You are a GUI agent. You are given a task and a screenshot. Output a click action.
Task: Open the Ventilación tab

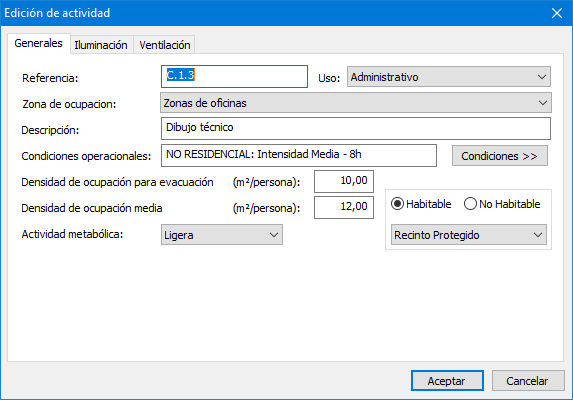click(164, 45)
